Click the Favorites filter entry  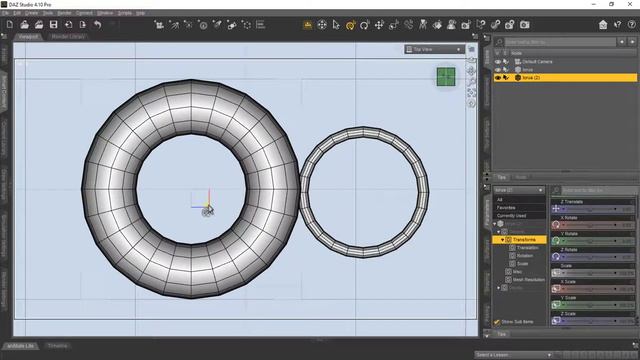506,208
